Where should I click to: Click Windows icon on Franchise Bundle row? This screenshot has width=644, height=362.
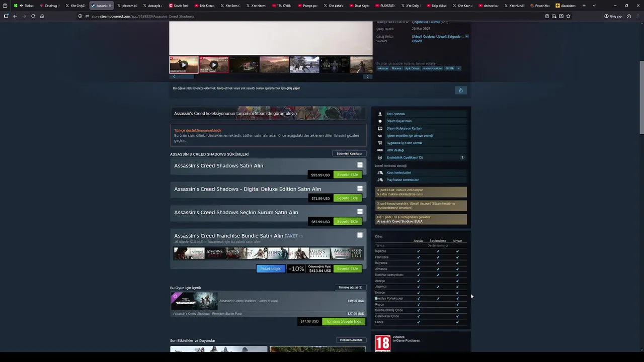[x=360, y=235]
